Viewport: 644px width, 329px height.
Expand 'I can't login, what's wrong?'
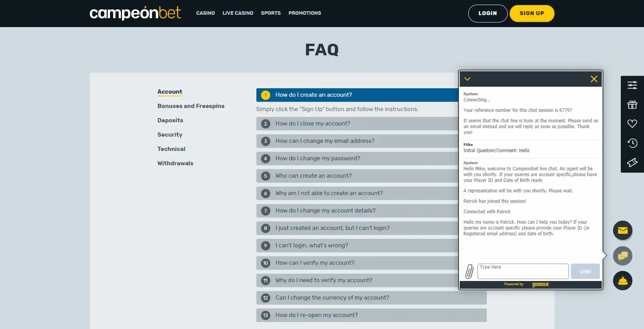tap(357, 245)
